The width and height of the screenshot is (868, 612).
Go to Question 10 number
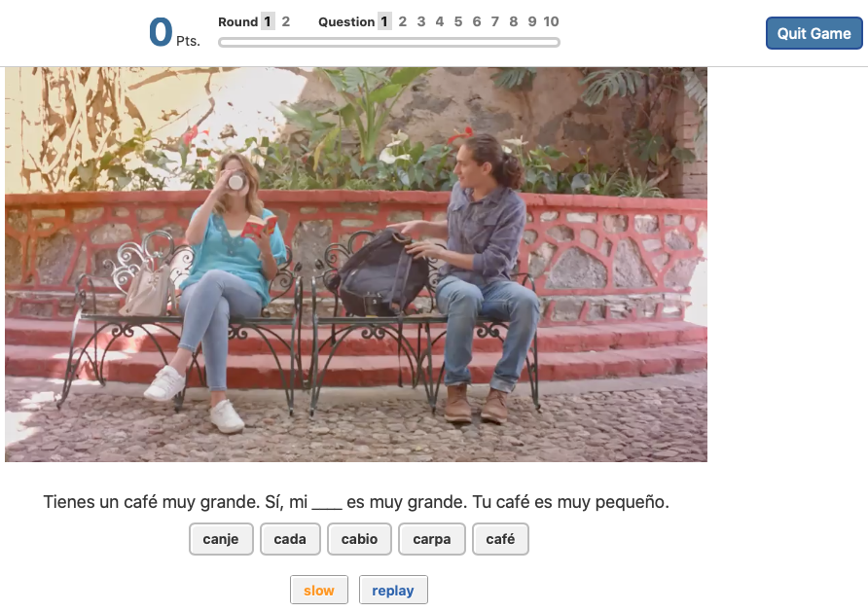[x=551, y=21]
